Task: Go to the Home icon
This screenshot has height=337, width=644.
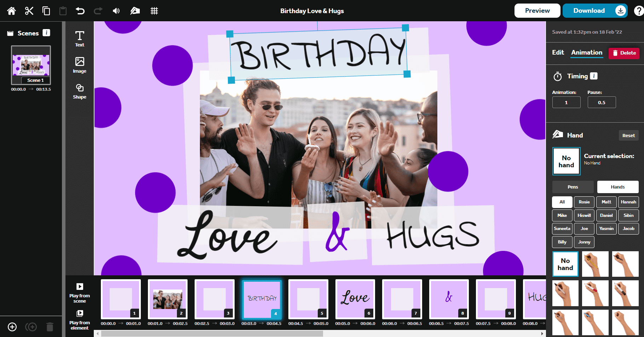Action: pos(11,11)
